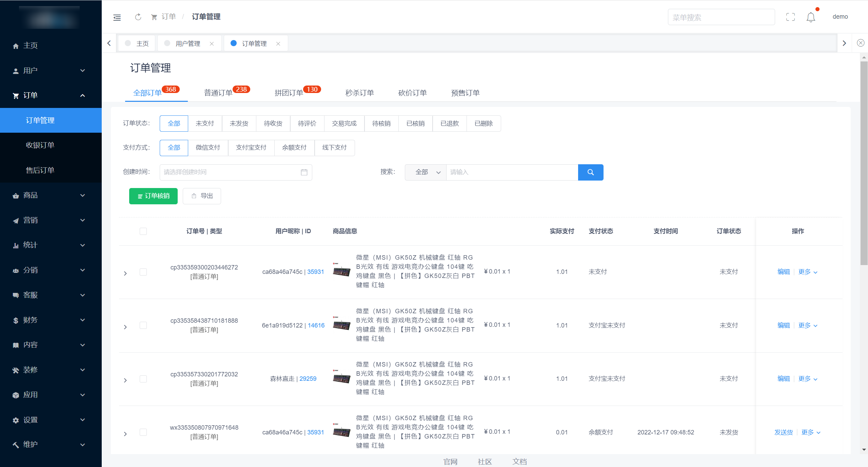
Task: Switch to 普通订单 tab
Action: coord(218,93)
